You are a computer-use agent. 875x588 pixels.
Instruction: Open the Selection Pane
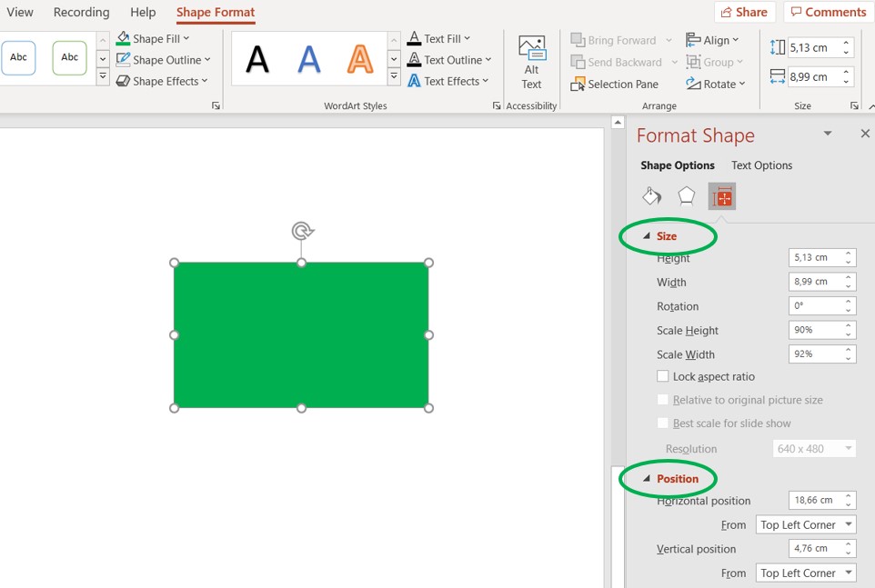point(615,84)
